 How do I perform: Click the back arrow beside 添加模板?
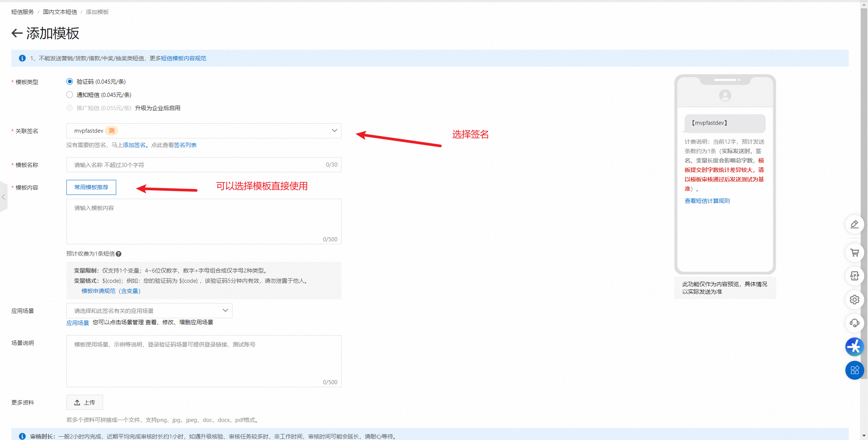17,33
